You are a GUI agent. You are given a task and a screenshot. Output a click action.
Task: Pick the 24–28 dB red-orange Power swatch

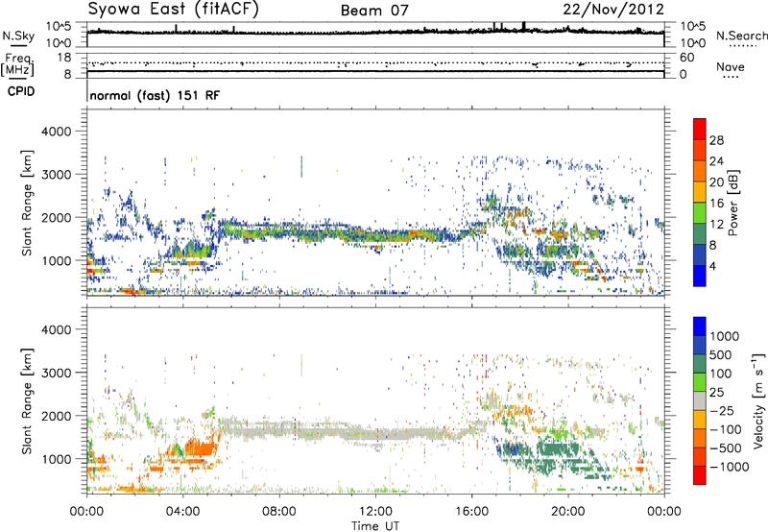pyautogui.click(x=700, y=150)
